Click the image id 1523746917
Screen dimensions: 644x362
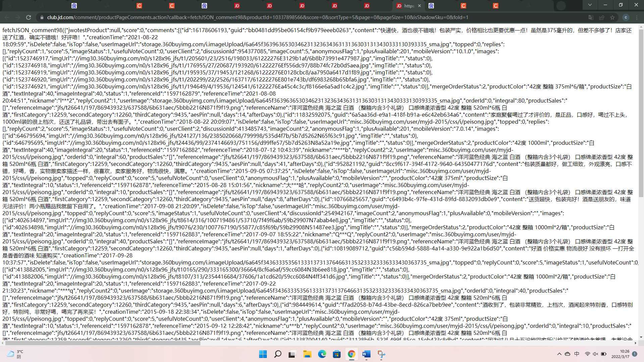tap(31, 58)
